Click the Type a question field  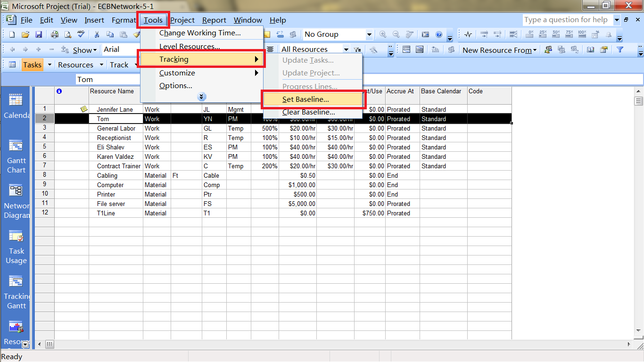tap(568, 20)
